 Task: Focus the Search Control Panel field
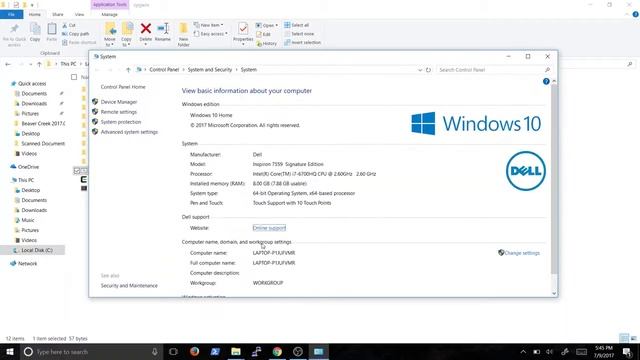point(493,70)
